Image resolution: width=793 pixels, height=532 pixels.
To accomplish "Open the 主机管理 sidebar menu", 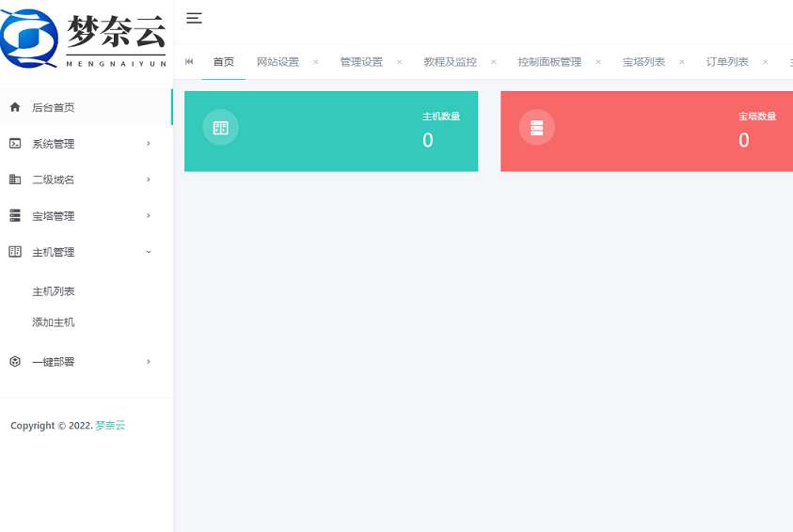I will click(x=86, y=252).
